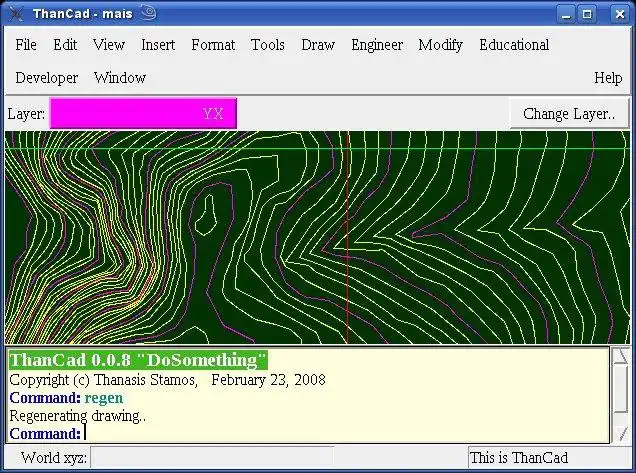
Task: Open the Help menu
Action: point(608,77)
